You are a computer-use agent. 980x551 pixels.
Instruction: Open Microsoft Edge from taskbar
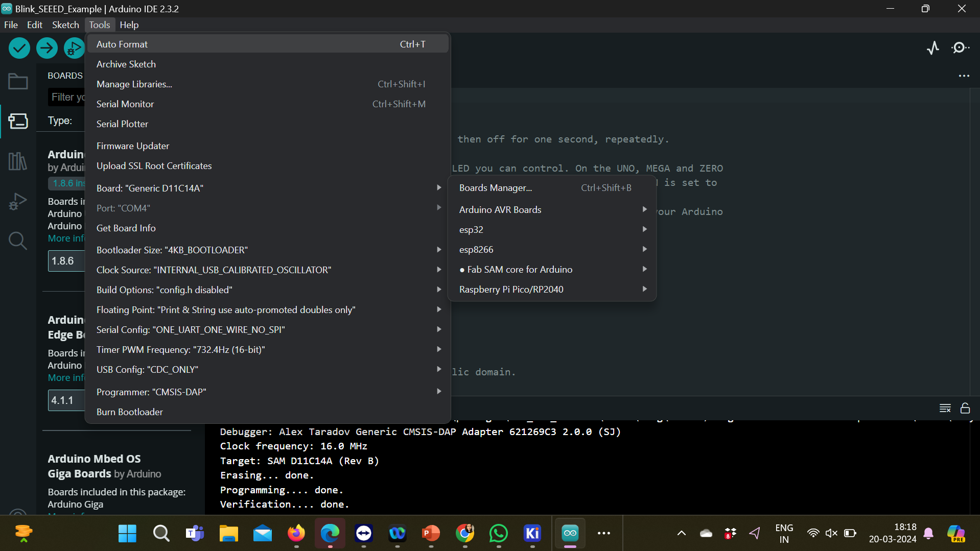[x=330, y=533]
